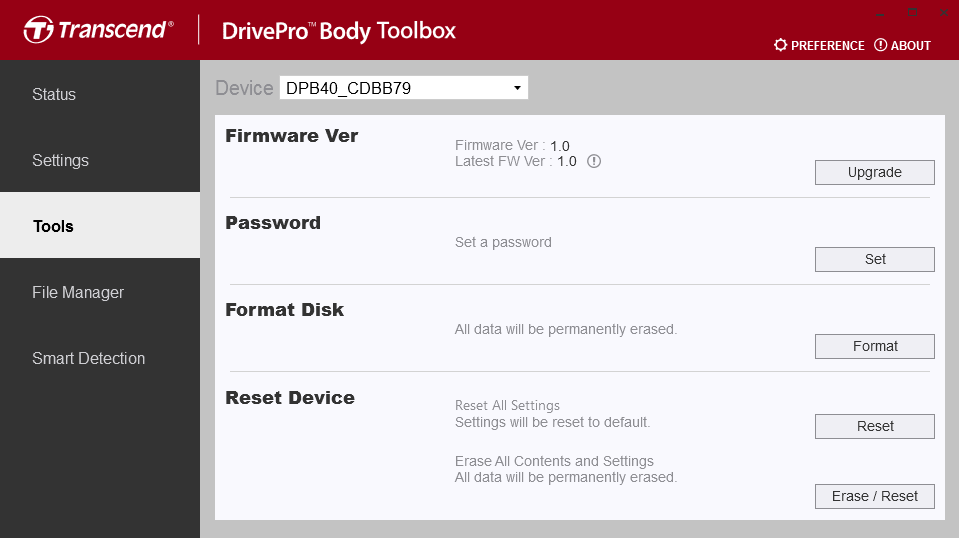Click the Transcend logo
Viewport: 959px width, 538px height.
tap(98, 30)
